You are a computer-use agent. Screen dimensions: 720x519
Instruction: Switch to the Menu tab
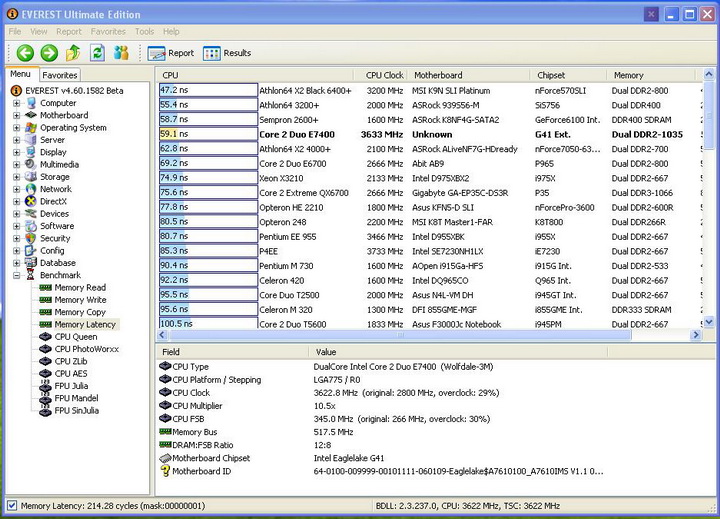(x=21, y=74)
